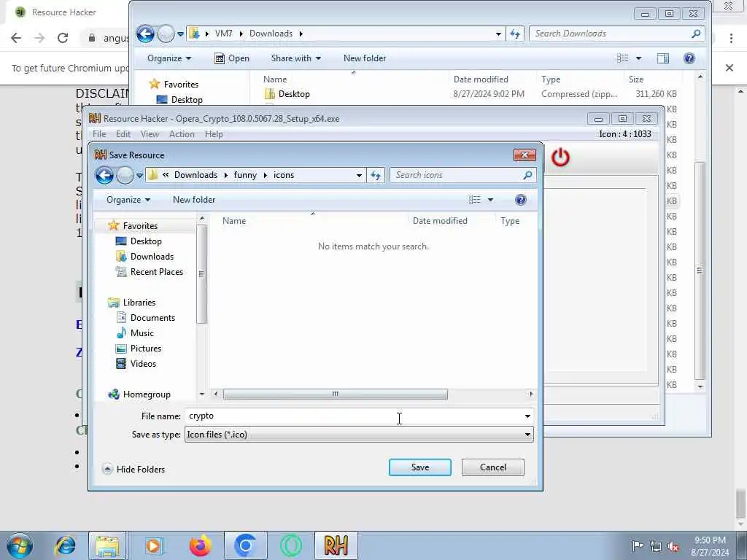Expand Organize menu in Downloads Explorer
The height and width of the screenshot is (560, 747).
169,58
